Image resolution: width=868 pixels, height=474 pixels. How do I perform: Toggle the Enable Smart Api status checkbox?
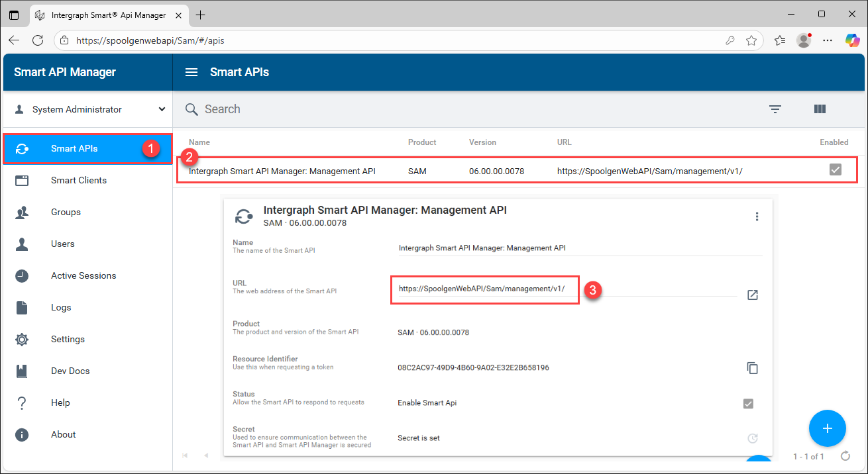(x=748, y=403)
